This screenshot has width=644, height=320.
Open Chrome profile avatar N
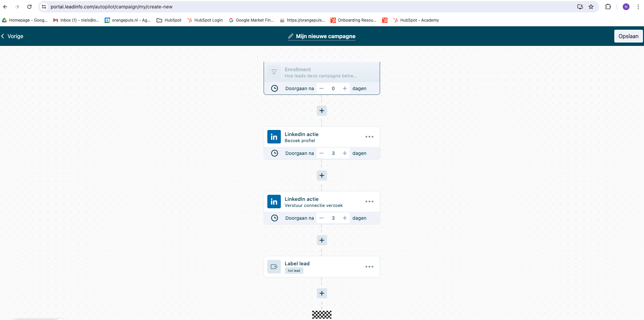(626, 7)
